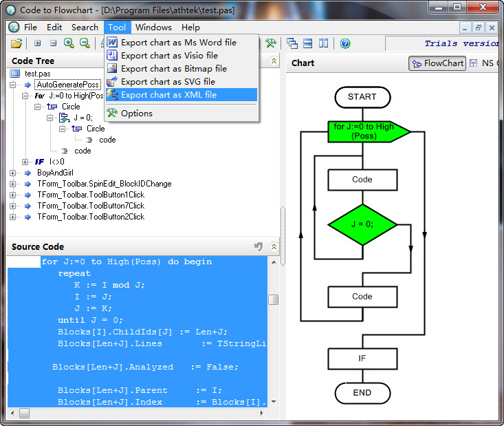This screenshot has width=504, height=426.
Task: Click the Visio export icon
Action: tap(112, 55)
